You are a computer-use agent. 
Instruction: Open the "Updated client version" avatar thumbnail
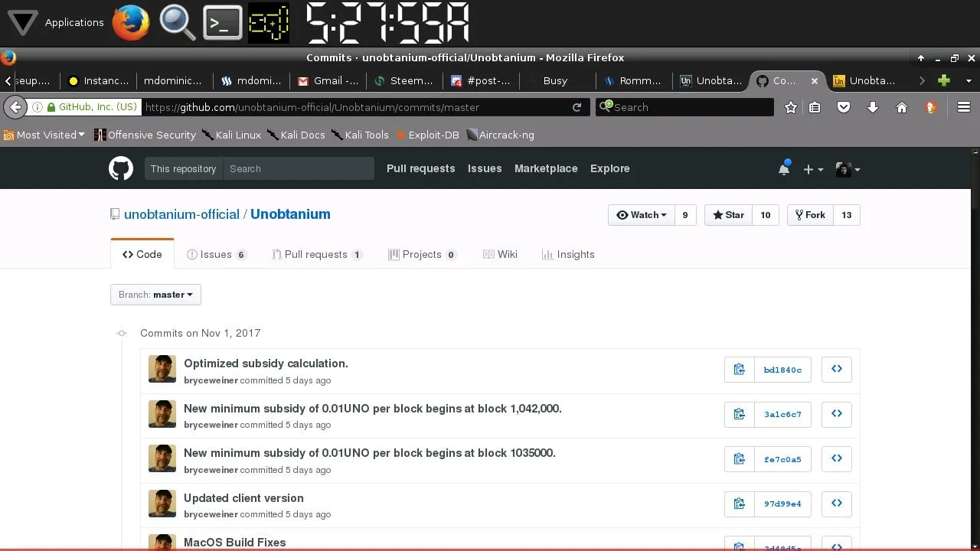tap(162, 504)
